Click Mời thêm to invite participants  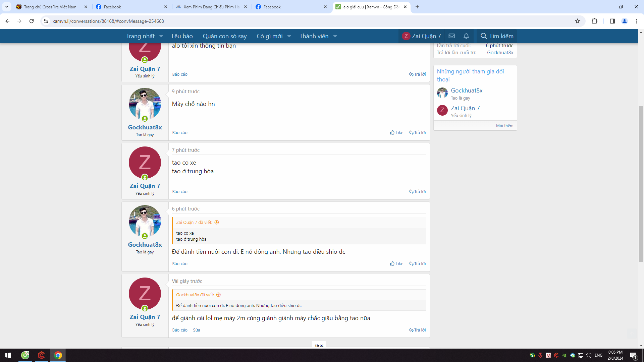point(505,126)
